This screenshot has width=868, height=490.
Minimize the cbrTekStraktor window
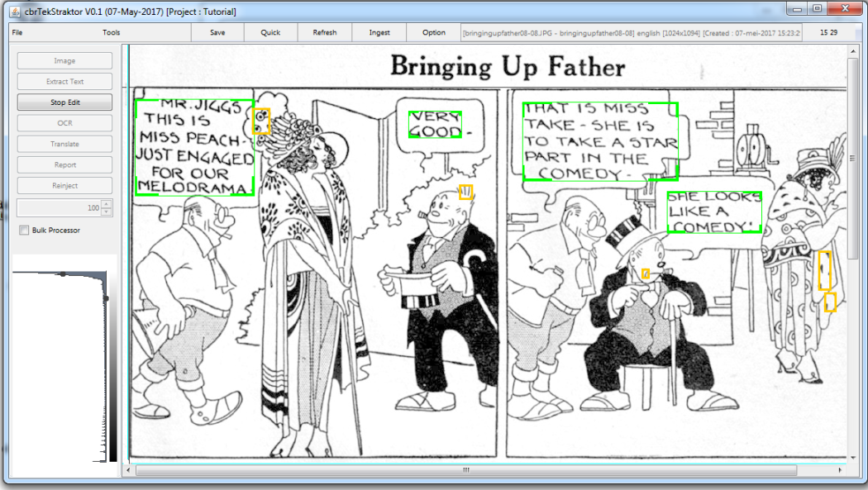797,8
